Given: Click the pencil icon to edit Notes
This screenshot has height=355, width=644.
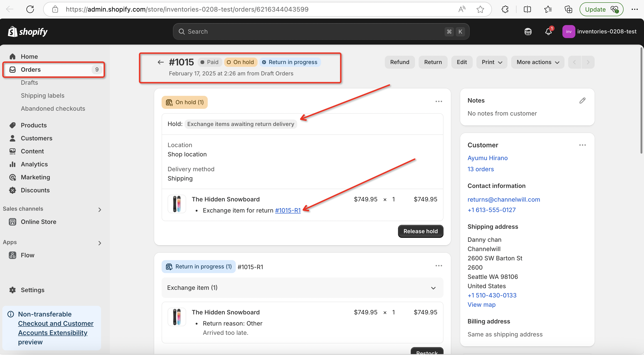Looking at the screenshot, I should coord(582,100).
